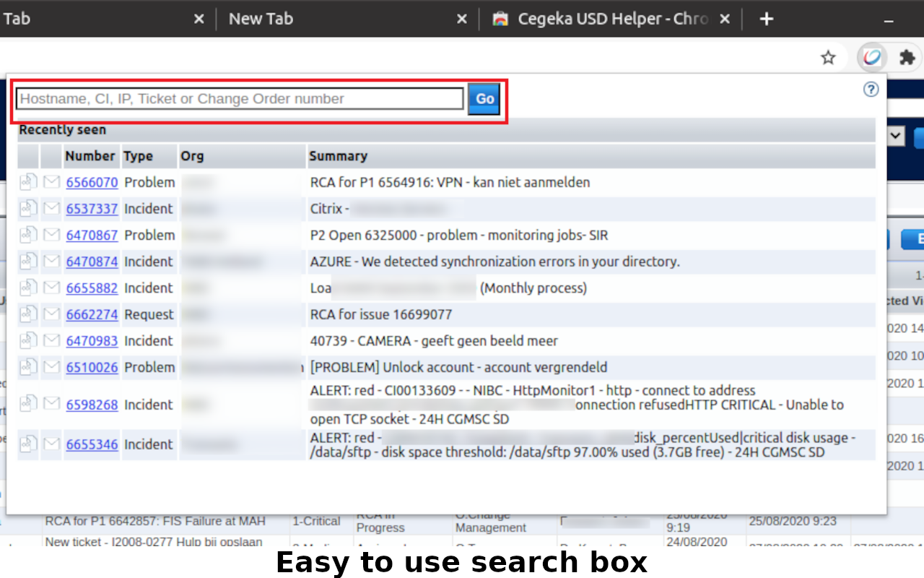
Task: Open ticket link 6470867
Action: tap(92, 236)
